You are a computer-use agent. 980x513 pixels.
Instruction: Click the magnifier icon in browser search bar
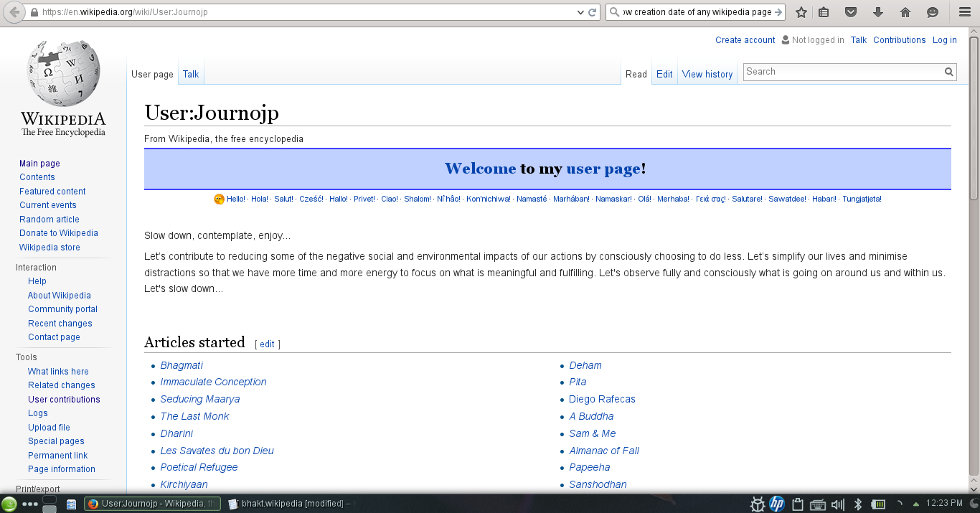coord(614,12)
